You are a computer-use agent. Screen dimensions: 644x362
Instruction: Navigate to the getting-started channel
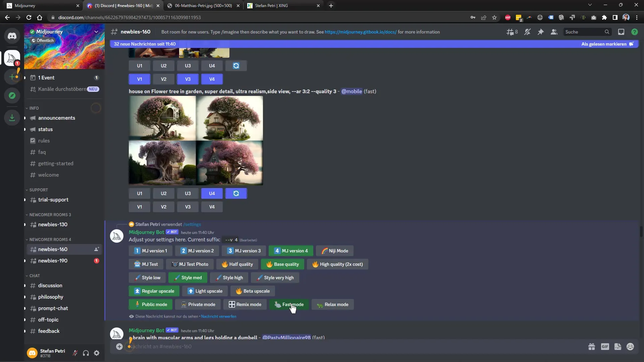pos(56,164)
